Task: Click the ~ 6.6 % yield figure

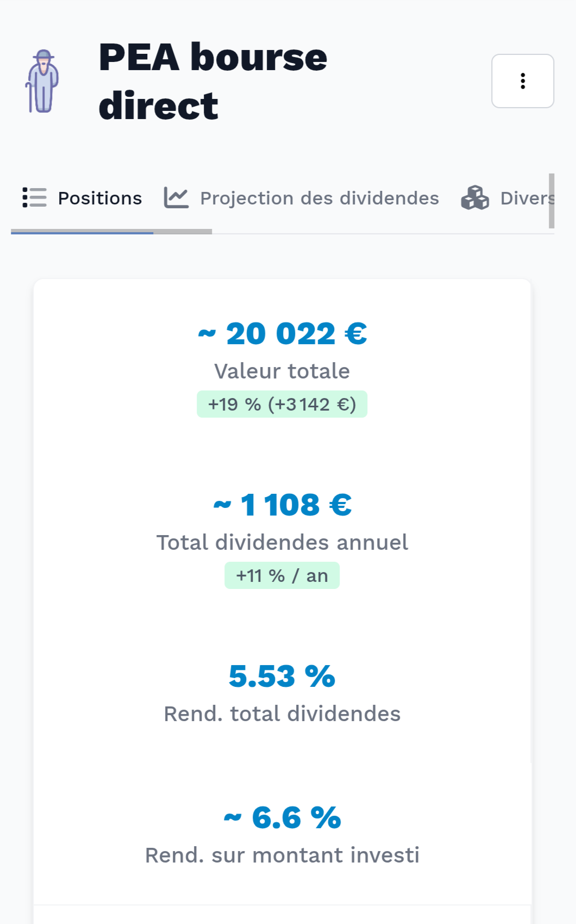Action: [282, 817]
